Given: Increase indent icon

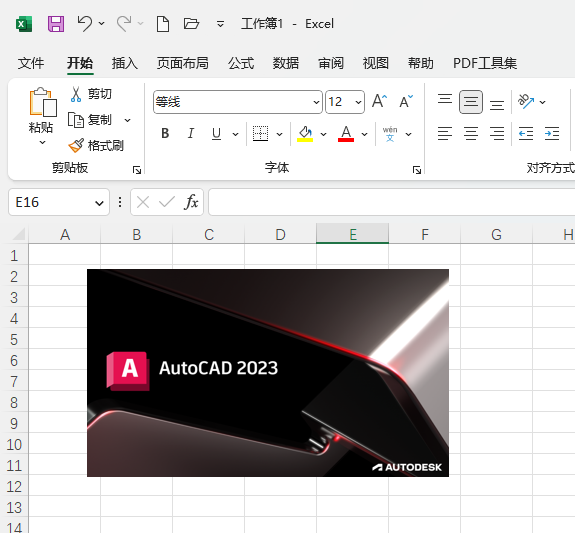Looking at the screenshot, I should (552, 134).
